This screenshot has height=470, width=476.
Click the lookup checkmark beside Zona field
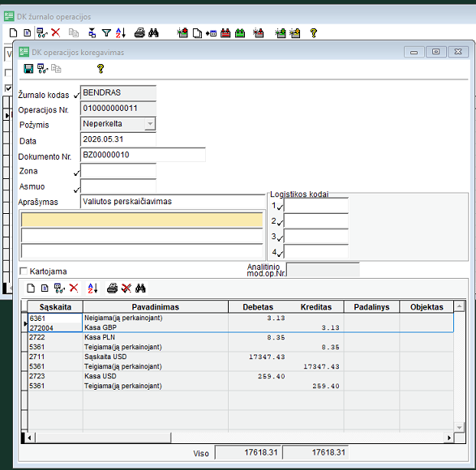click(x=76, y=173)
